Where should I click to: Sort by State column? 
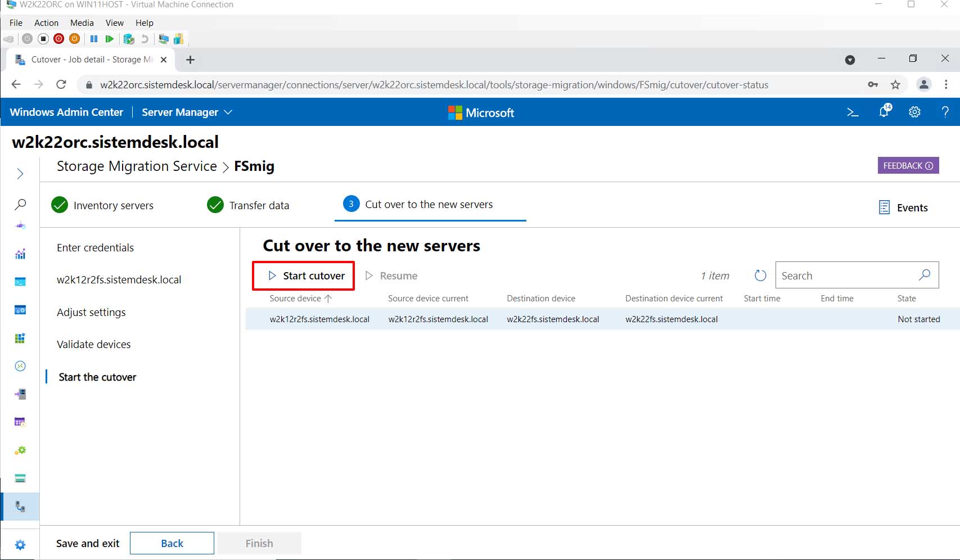(x=907, y=299)
